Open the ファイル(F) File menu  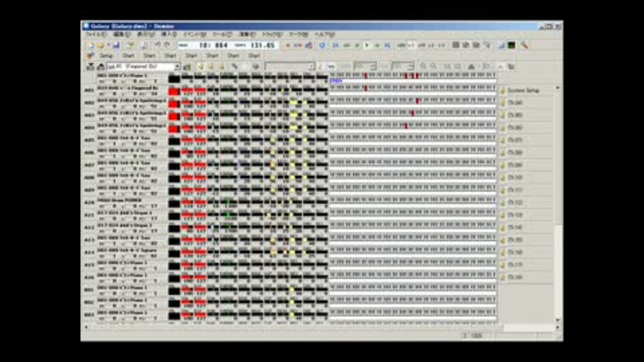point(96,34)
